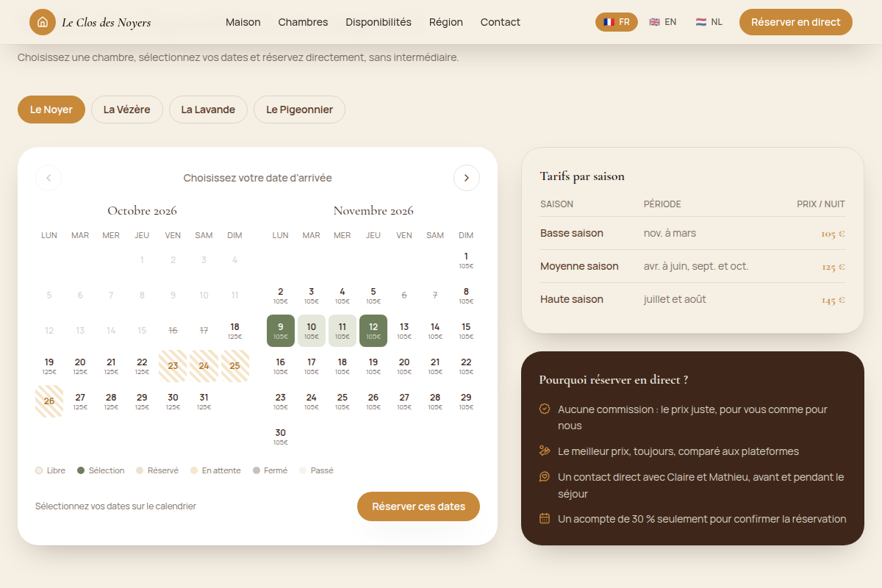Select French (FR) language
The height and width of the screenshot is (588, 882).
point(617,22)
